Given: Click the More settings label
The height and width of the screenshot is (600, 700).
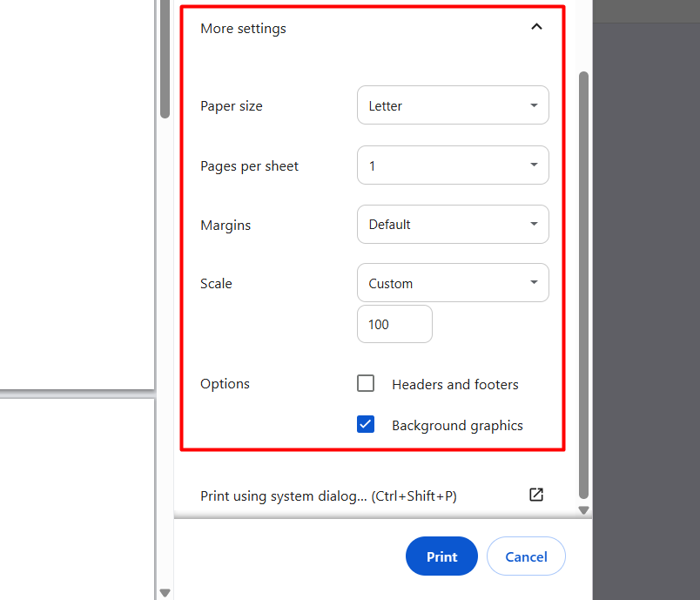Looking at the screenshot, I should click(243, 29).
